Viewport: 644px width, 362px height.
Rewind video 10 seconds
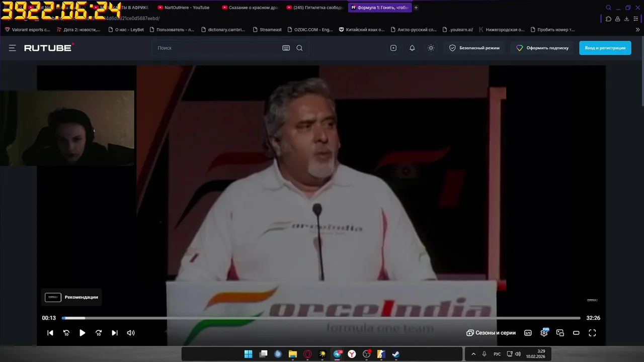(x=66, y=333)
